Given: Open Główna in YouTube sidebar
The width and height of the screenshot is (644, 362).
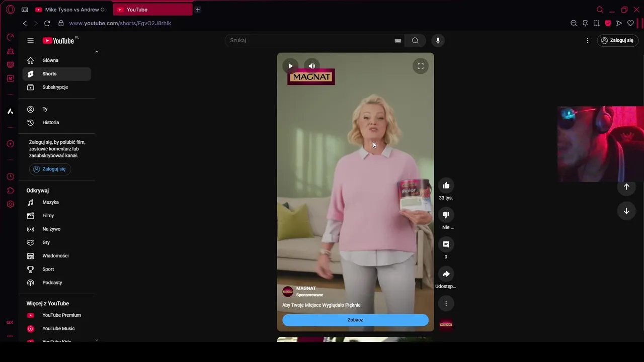Looking at the screenshot, I should (56, 60).
